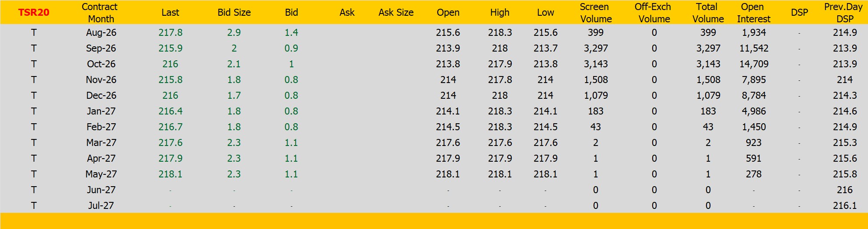
Task: Click the Jan-27 last price 216.4
Action: coord(170,111)
